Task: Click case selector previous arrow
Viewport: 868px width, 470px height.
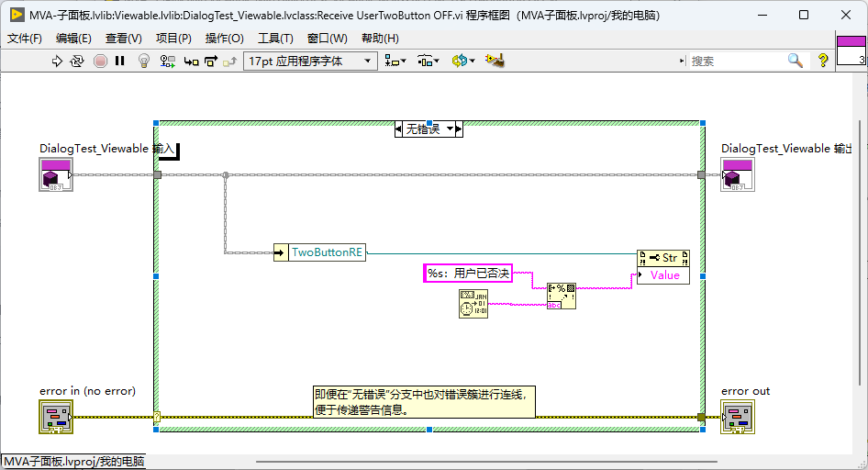Action: pos(398,129)
